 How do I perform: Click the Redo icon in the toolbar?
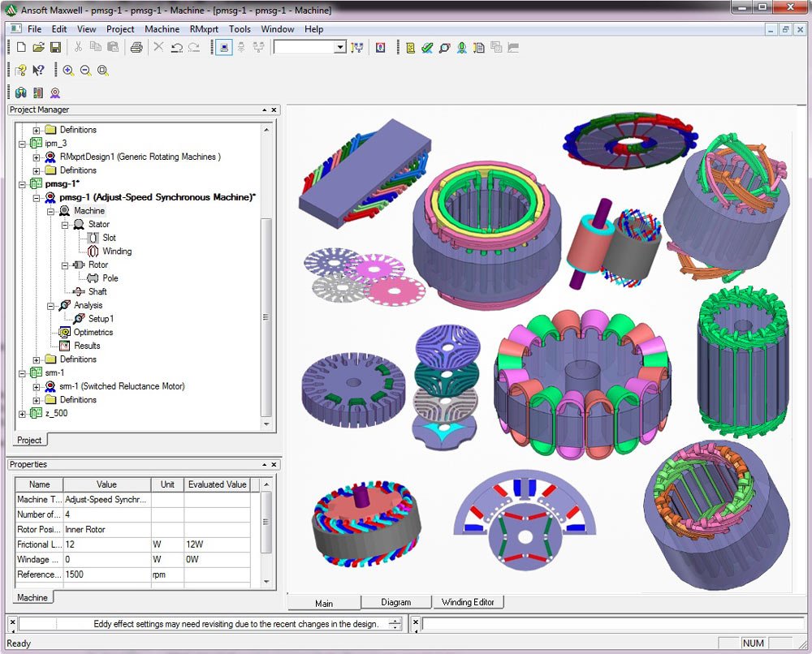pos(194,48)
